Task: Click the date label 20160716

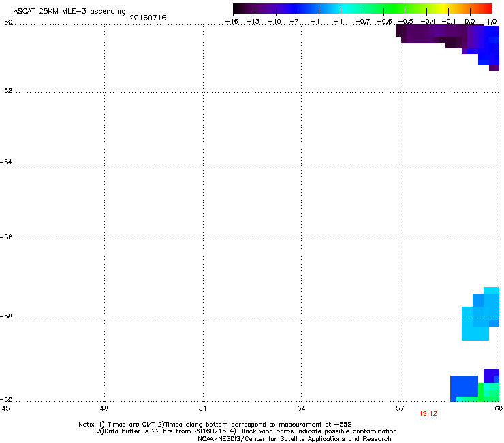Action: click(148, 18)
